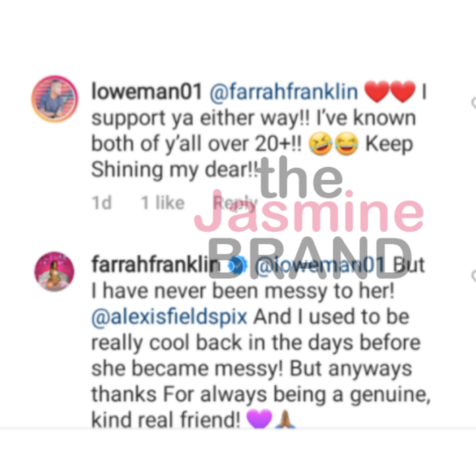
Task: Follow the @farrahfranklin mention
Action: [284, 92]
